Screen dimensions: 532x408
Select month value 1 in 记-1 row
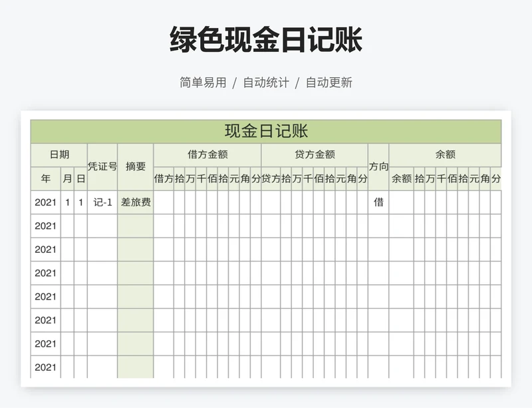point(67,202)
